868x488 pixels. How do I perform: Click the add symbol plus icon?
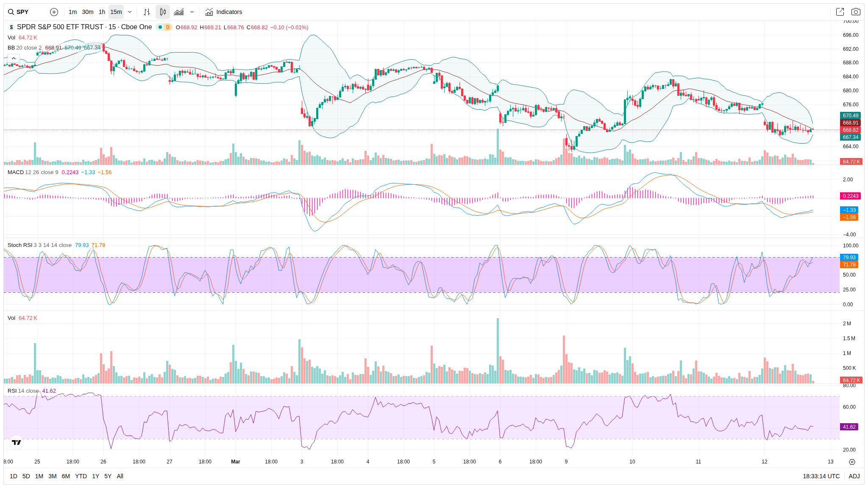pyautogui.click(x=54, y=12)
